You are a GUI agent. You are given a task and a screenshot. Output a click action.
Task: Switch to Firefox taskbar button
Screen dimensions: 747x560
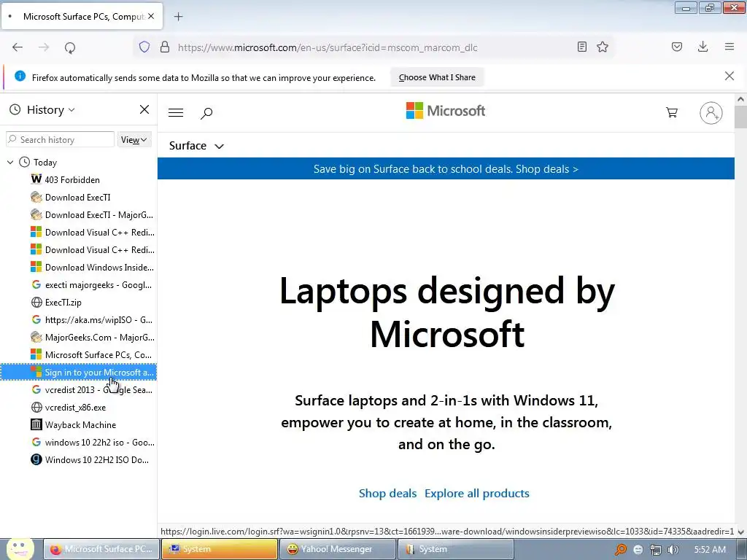(101, 549)
